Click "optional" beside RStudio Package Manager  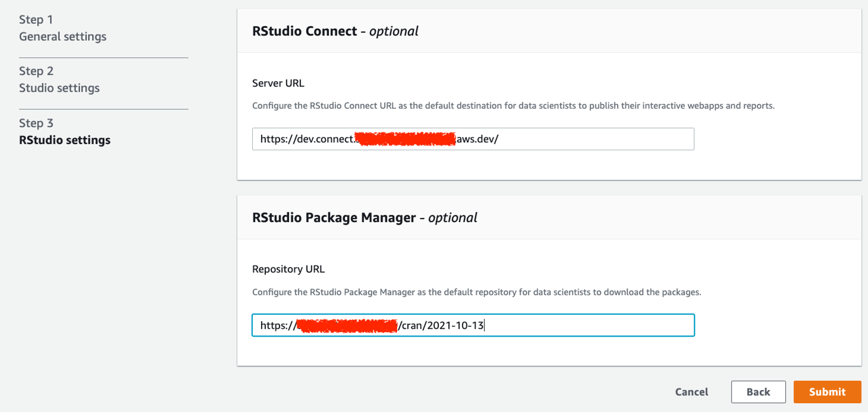452,218
